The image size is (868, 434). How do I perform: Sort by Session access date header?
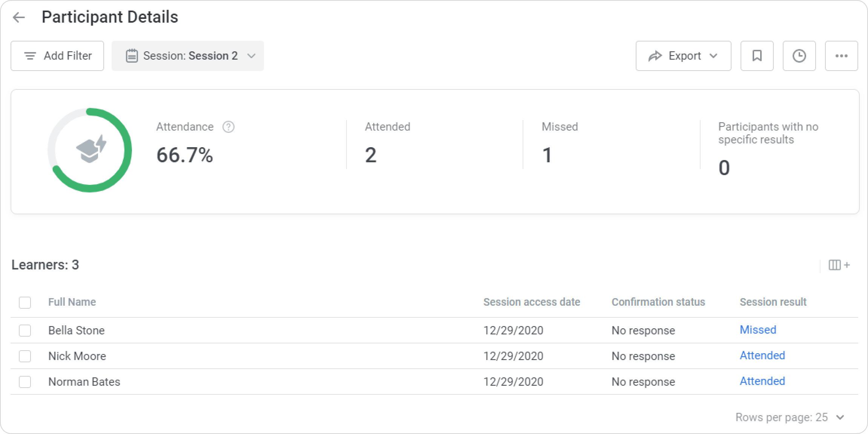coord(532,302)
